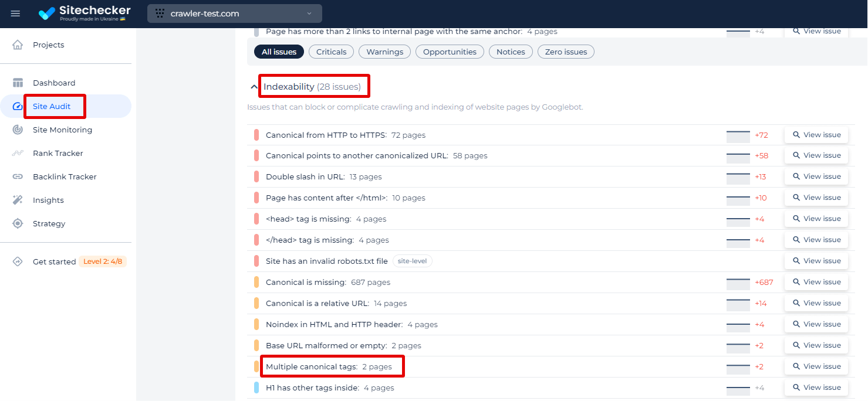Viewport: 868px width, 401px height.
Task: Click trend sparkline for Canonical is missing
Action: click(738, 283)
